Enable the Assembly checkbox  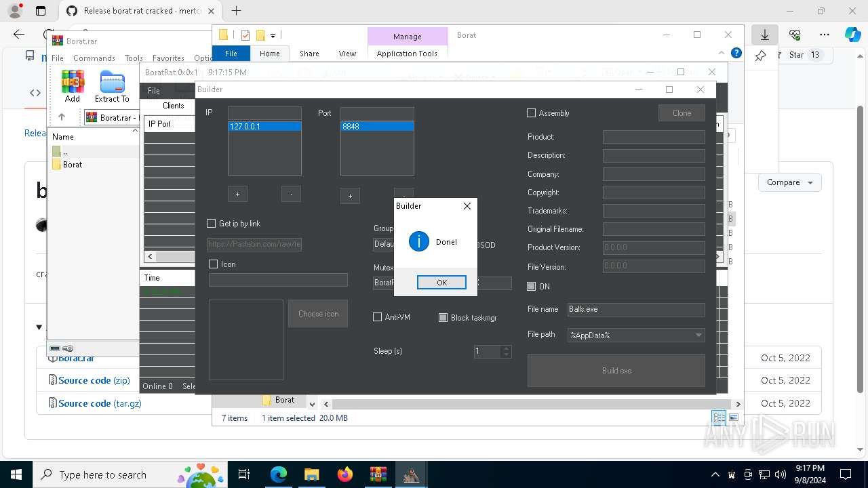coord(532,113)
